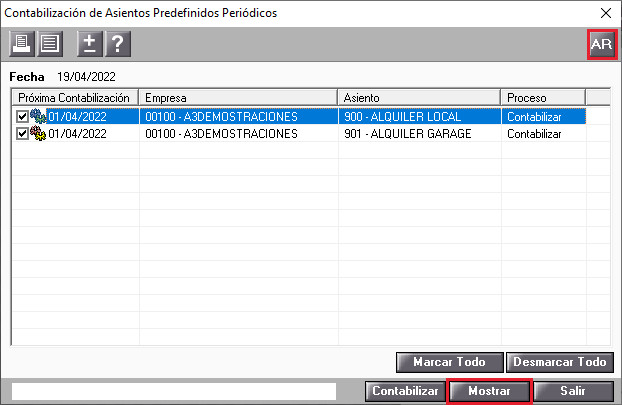The image size is (622, 405).
Task: Click gears icon in ALQUILER LOCAL row
Action: click(x=38, y=116)
